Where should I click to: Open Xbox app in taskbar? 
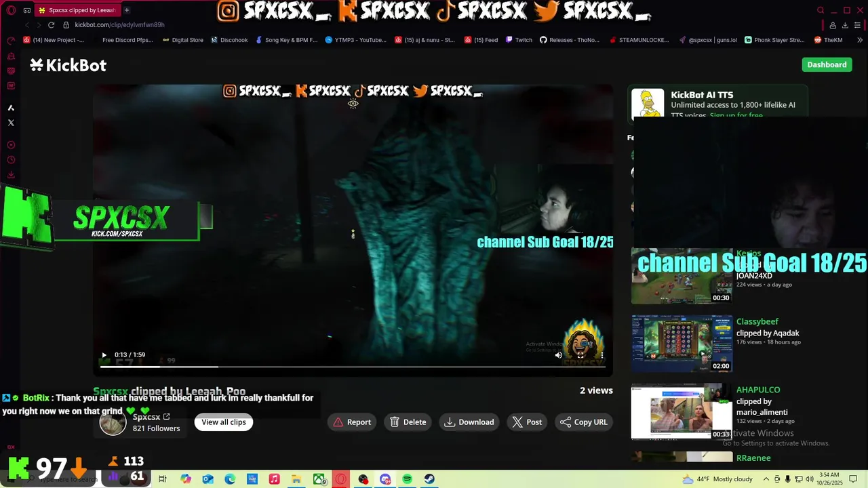tap(319, 479)
